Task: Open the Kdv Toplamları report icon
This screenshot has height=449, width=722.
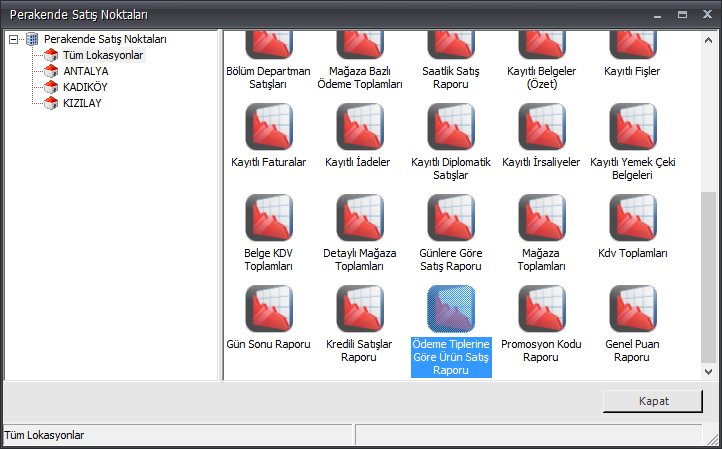Action: (633, 218)
